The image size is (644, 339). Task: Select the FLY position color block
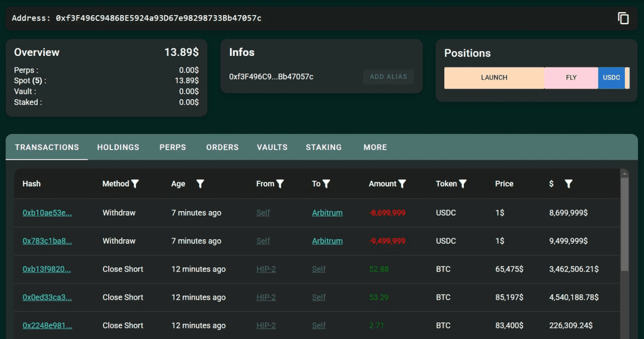[x=571, y=78]
